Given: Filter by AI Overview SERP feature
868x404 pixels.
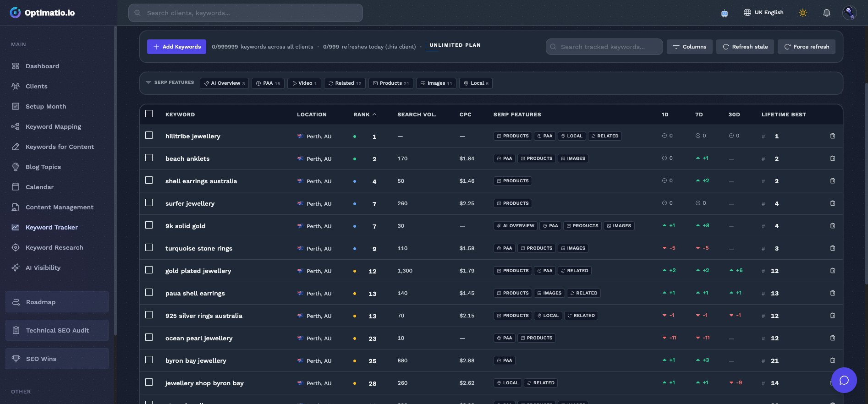Looking at the screenshot, I should [224, 83].
